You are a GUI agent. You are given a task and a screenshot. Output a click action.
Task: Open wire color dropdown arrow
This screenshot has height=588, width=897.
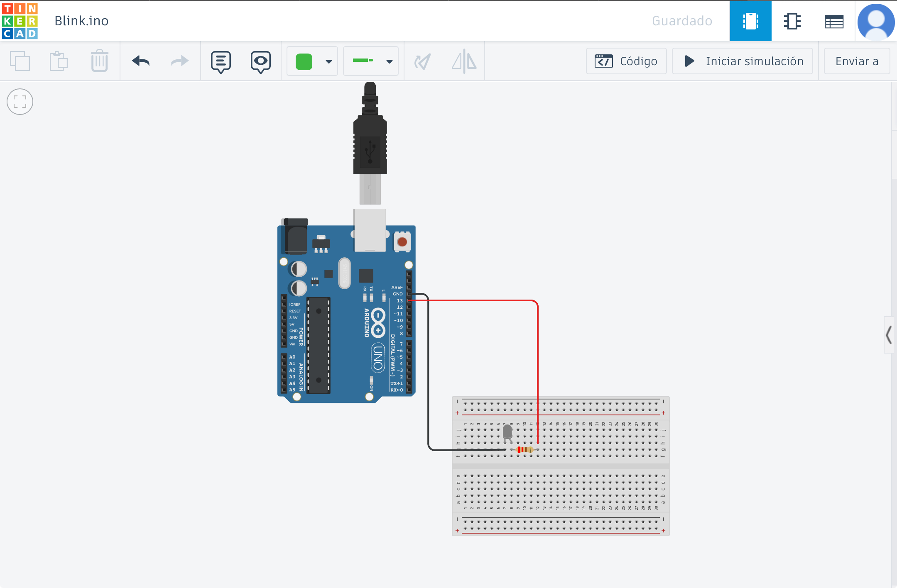pyautogui.click(x=328, y=61)
